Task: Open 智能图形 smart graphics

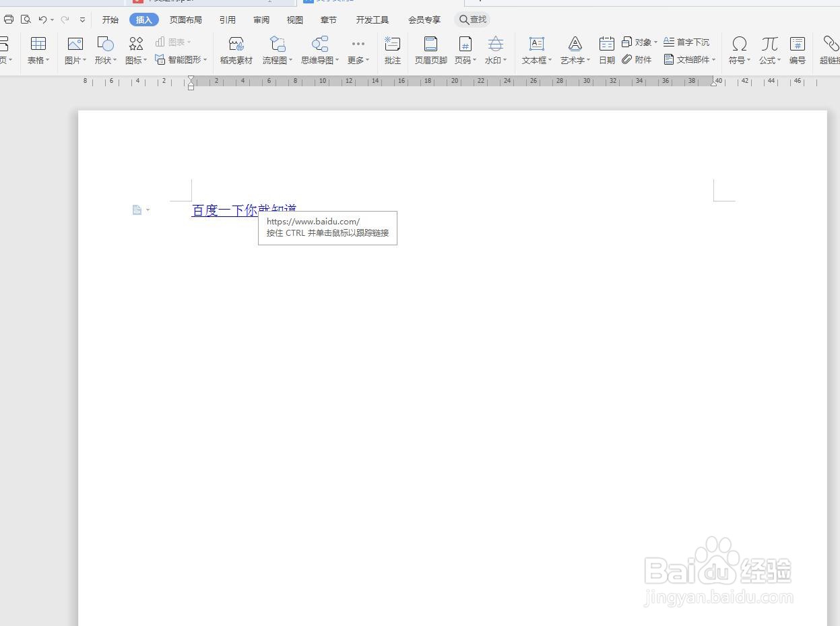Action: pyautogui.click(x=181, y=59)
